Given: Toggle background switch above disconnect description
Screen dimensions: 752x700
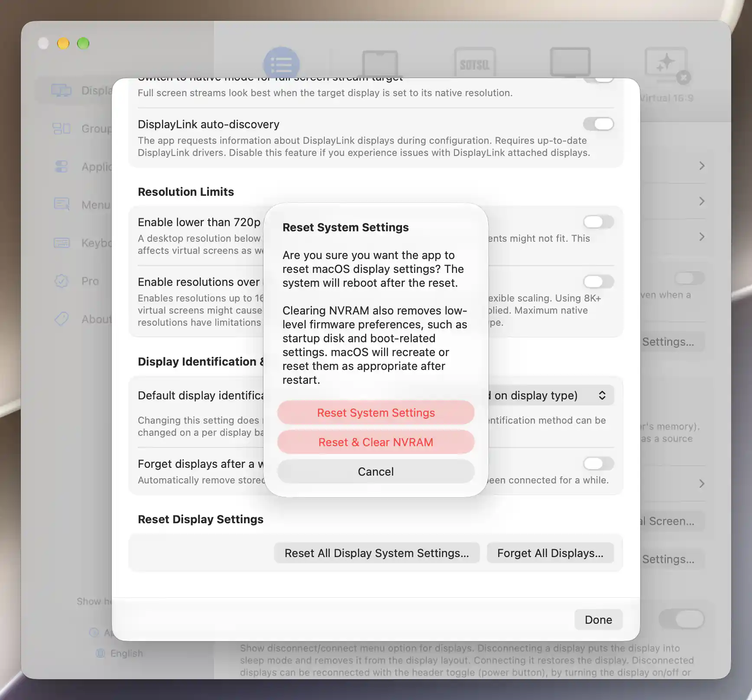Looking at the screenshot, I should (x=682, y=619).
